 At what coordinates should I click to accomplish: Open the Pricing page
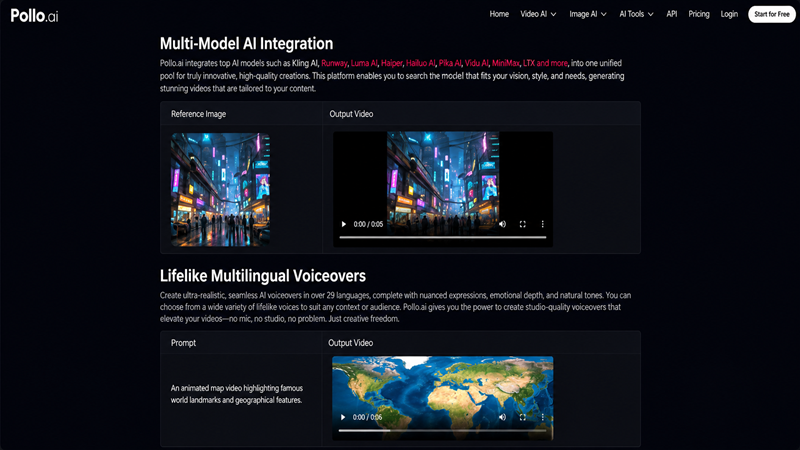pos(699,14)
